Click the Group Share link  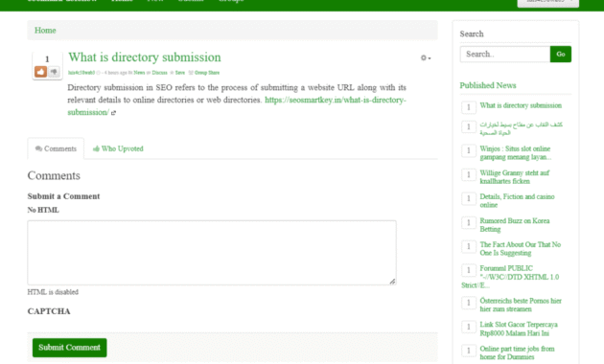(x=207, y=73)
